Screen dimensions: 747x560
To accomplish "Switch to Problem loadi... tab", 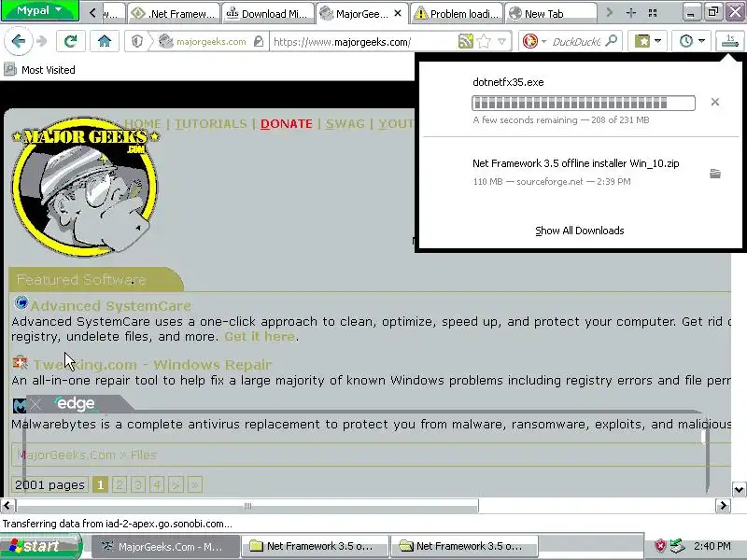I will (x=457, y=13).
